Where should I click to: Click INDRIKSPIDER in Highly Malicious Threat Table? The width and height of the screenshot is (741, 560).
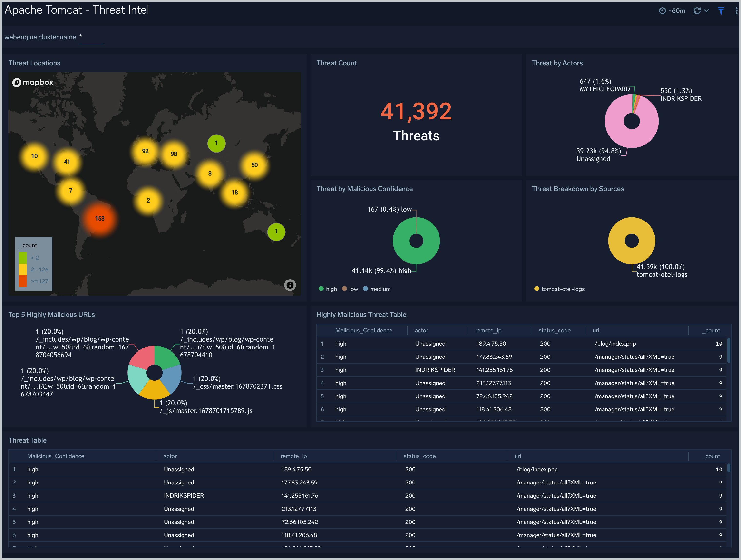435,370
